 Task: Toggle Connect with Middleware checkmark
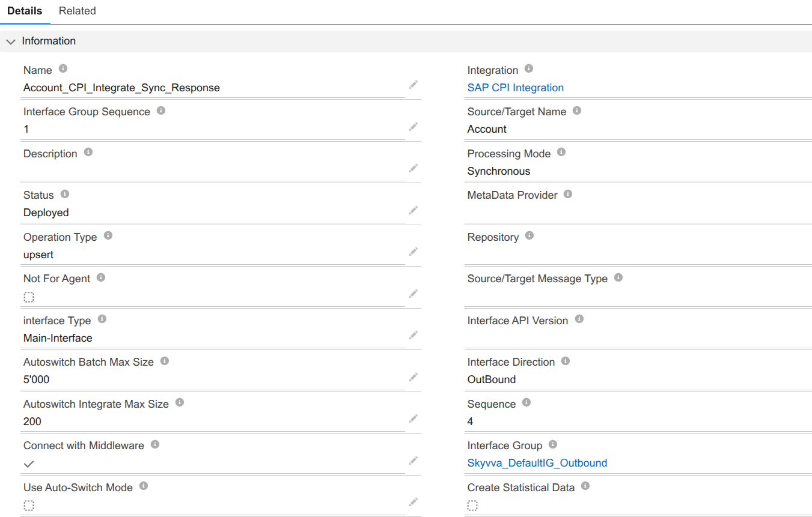click(x=29, y=464)
